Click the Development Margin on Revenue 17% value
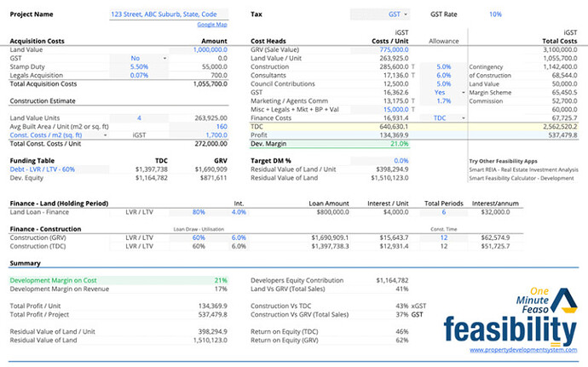The image size is (588, 367). point(221,289)
